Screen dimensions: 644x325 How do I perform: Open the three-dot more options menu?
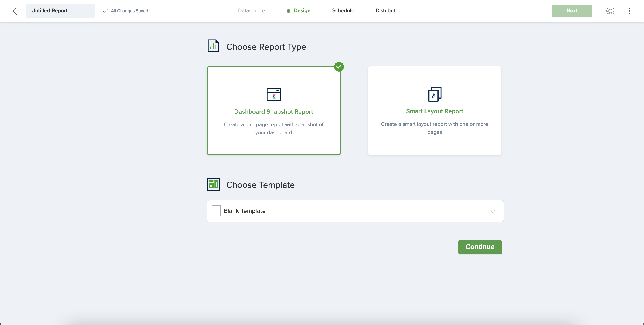[x=629, y=11]
